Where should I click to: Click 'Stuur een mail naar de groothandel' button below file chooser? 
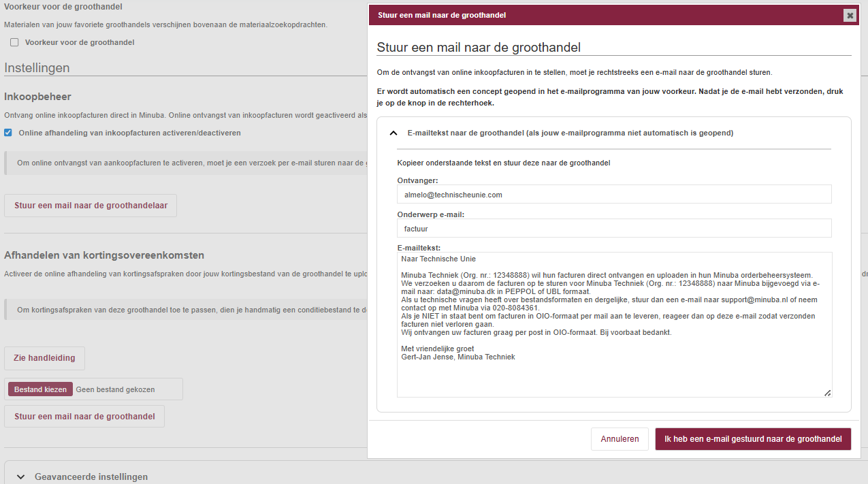pos(84,417)
